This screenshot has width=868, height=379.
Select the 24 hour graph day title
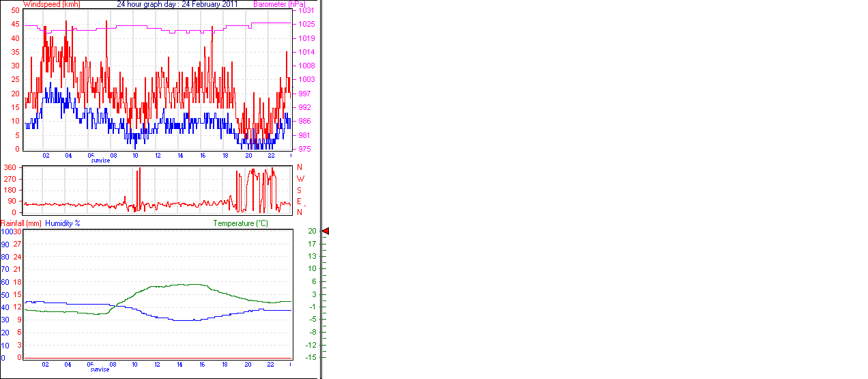176,4
